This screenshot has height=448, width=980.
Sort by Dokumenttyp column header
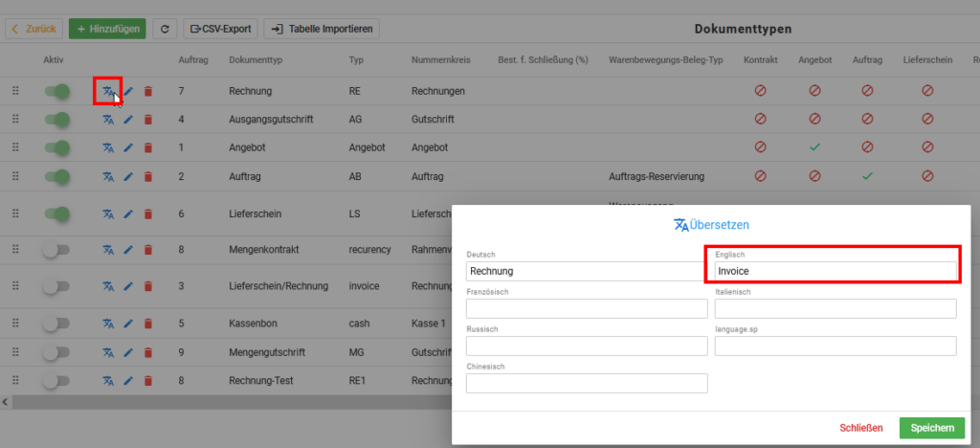[256, 60]
